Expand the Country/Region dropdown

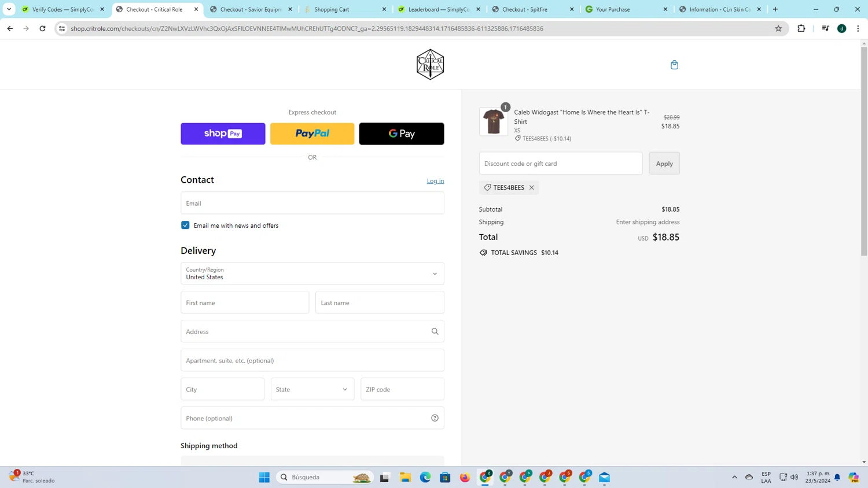(312, 273)
